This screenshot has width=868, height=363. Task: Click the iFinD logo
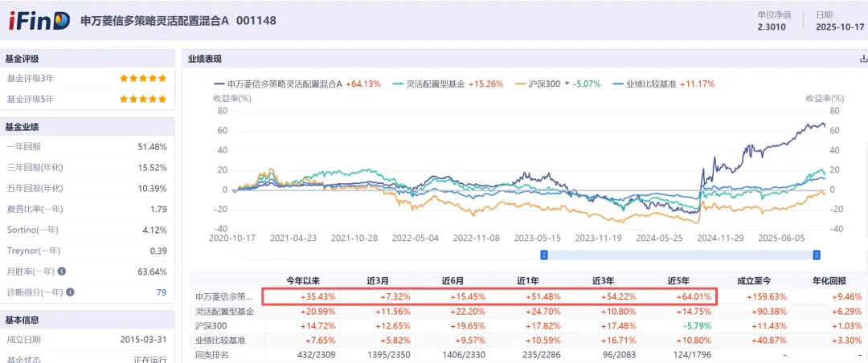tap(39, 21)
